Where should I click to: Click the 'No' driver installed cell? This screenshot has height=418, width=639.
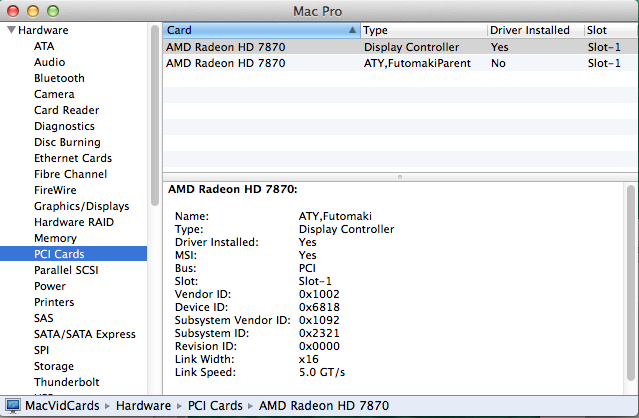[x=498, y=63]
